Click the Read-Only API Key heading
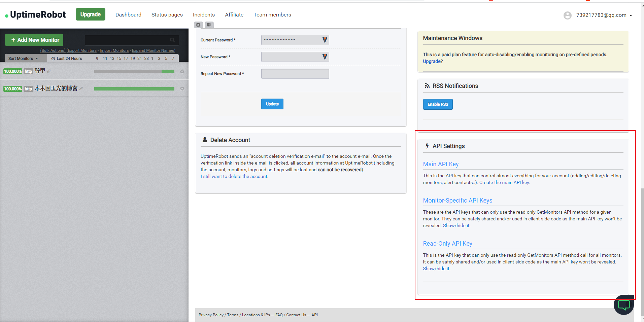The image size is (644, 322). (x=447, y=244)
